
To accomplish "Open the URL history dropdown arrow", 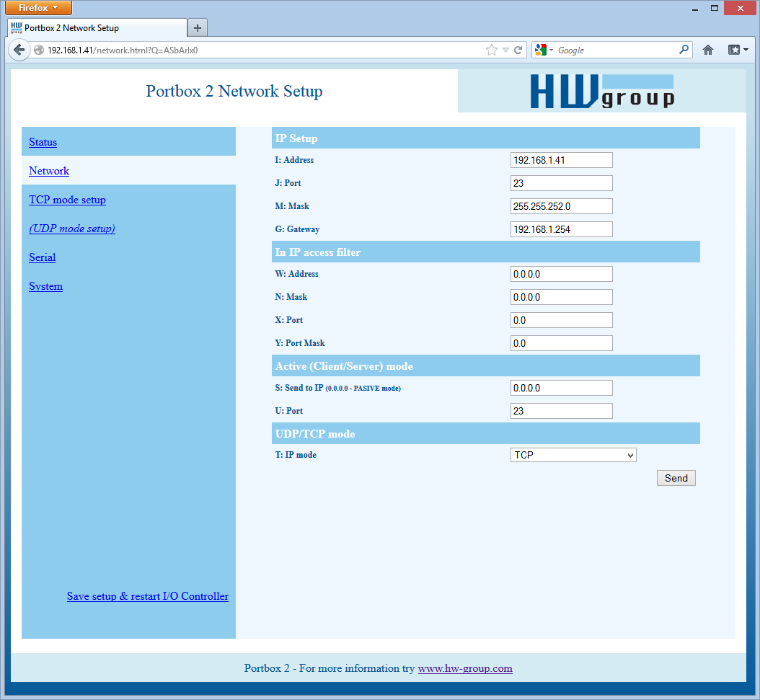I will coord(505,50).
